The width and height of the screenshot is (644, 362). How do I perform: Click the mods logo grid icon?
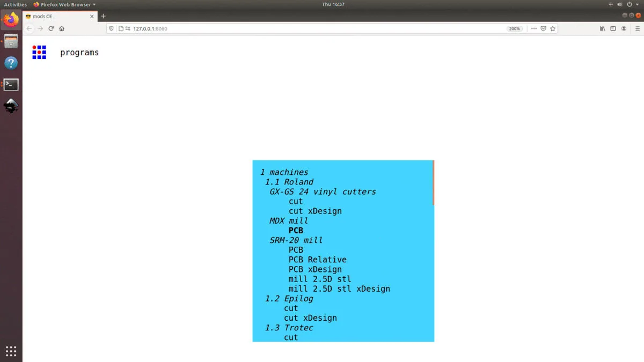pyautogui.click(x=39, y=52)
